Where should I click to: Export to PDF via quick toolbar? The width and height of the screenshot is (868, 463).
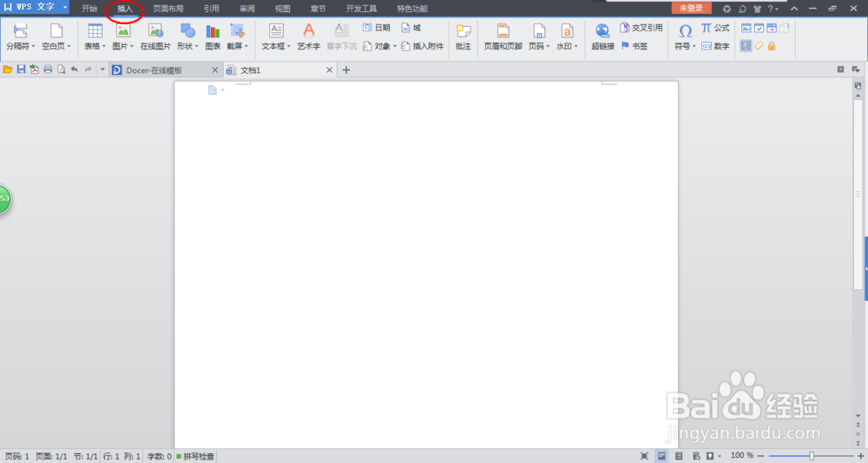[35, 69]
